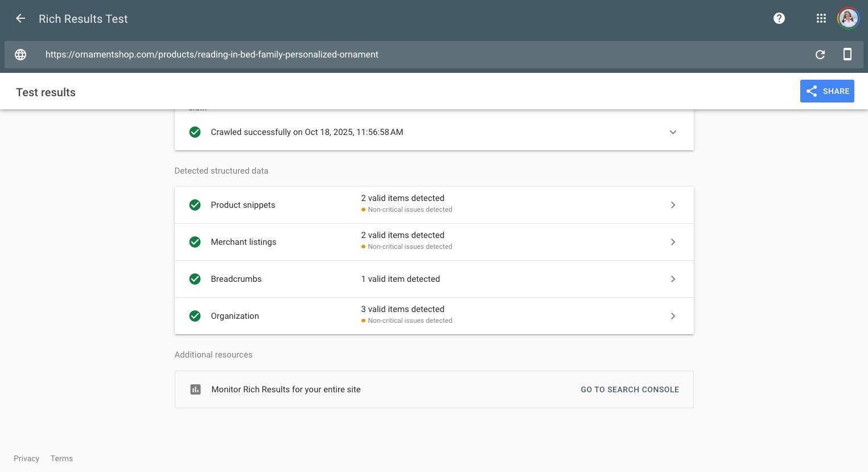Expand the Product snippets row arrow
The height and width of the screenshot is (472, 868).
(x=673, y=205)
